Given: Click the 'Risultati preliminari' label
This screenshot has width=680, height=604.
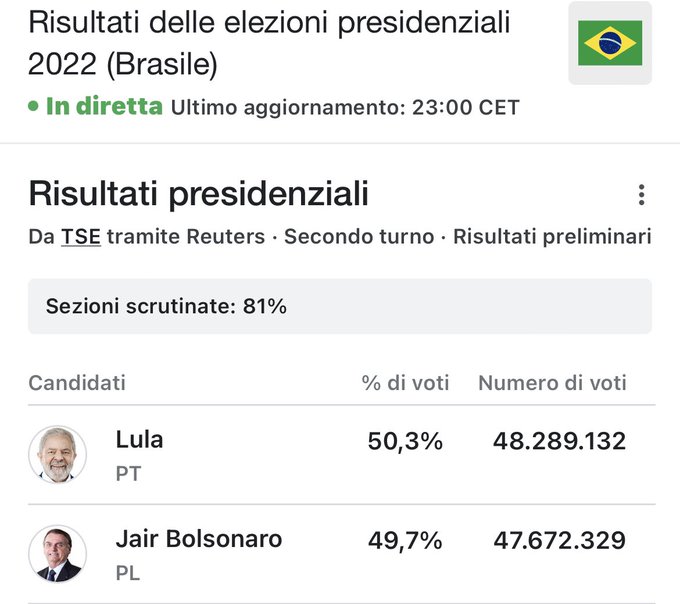Looking at the screenshot, I should (552, 237).
